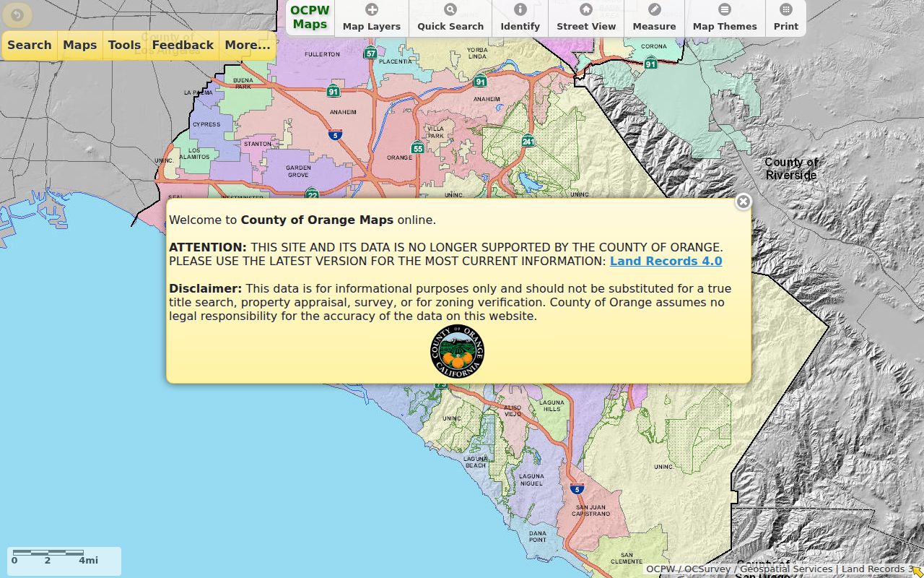The height and width of the screenshot is (578, 924).
Task: Click the Print tool
Action: (x=785, y=18)
